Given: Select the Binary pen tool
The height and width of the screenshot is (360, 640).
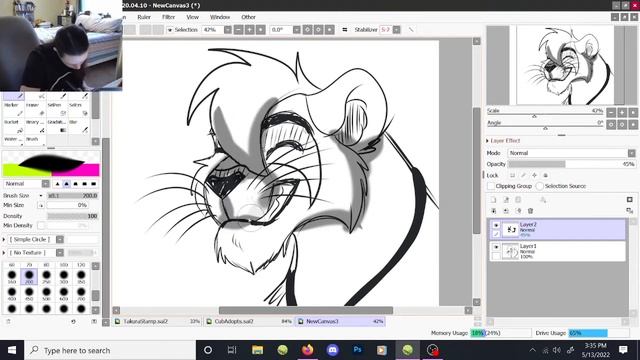Looking at the screenshot, I should 35,126.
